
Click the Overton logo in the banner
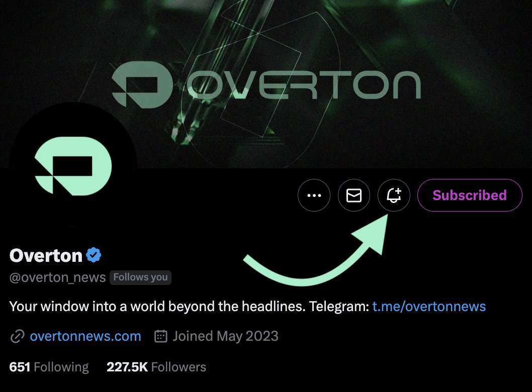click(x=267, y=85)
